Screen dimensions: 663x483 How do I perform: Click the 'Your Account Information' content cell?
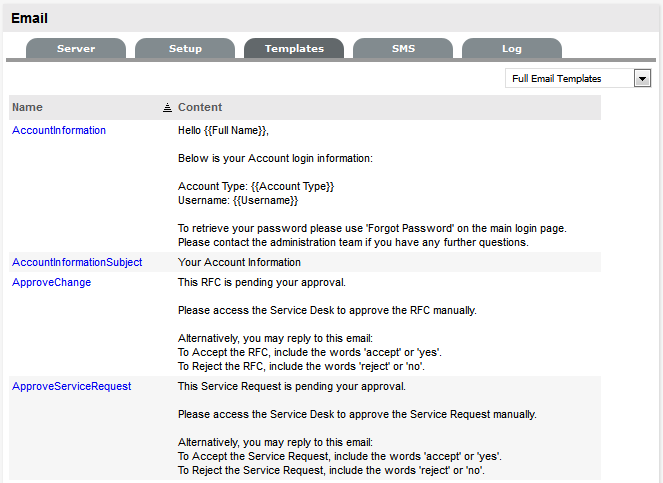point(239,262)
